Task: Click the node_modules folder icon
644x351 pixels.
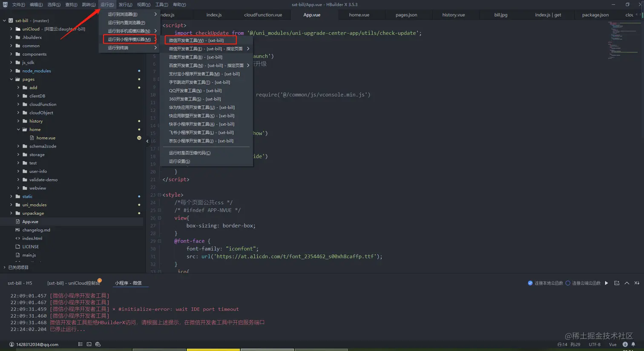Action: click(x=18, y=71)
